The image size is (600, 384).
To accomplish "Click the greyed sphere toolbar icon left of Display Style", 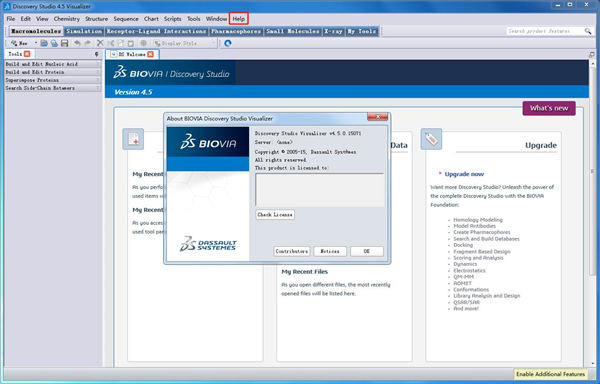I will click(143, 43).
